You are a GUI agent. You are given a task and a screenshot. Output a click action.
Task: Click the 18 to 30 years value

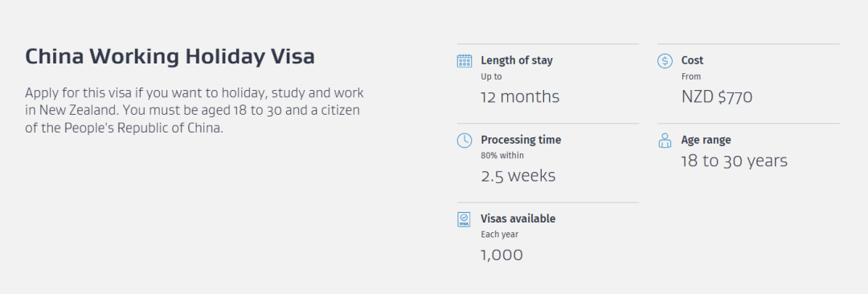(734, 161)
